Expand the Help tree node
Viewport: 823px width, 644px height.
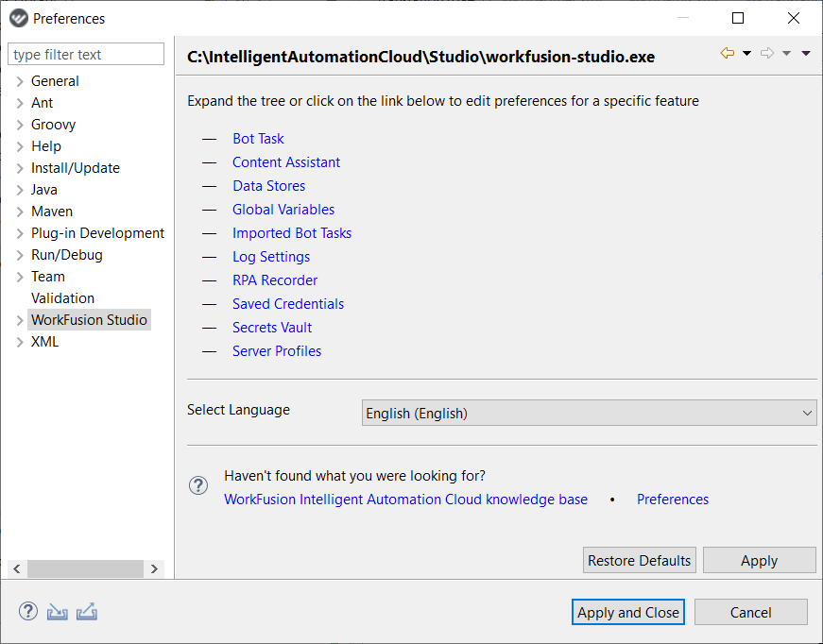coord(20,146)
